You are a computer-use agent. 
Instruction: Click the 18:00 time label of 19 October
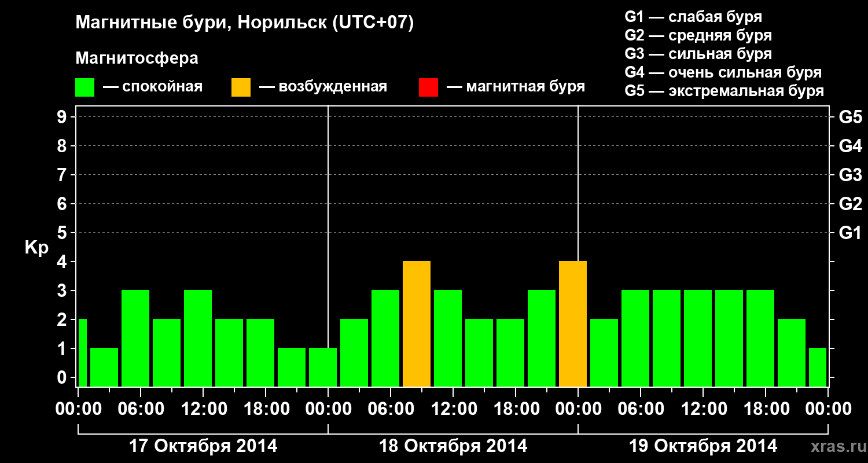click(766, 409)
